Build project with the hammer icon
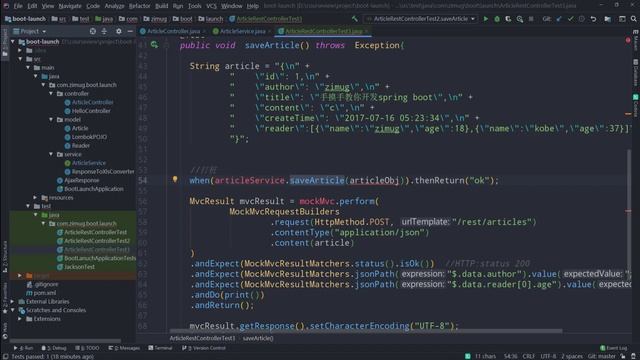640x360 pixels. (354, 19)
